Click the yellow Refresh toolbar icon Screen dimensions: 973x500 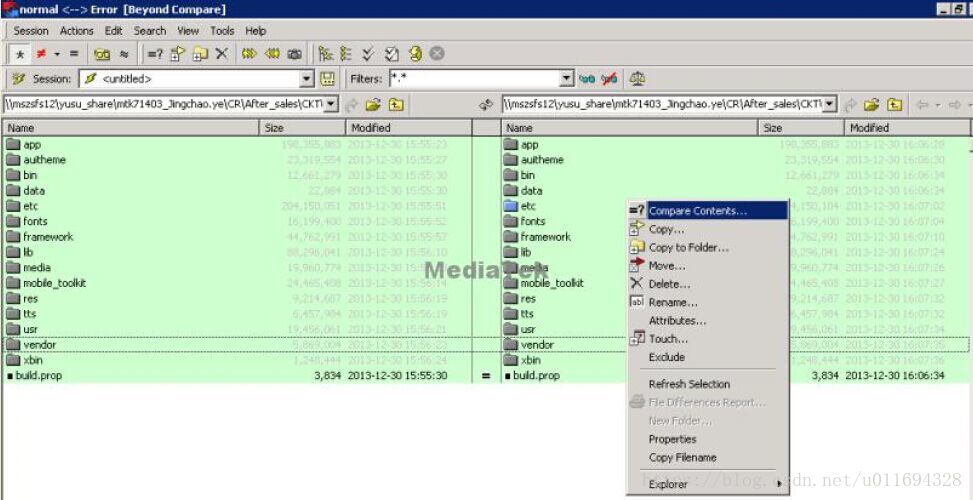415,55
